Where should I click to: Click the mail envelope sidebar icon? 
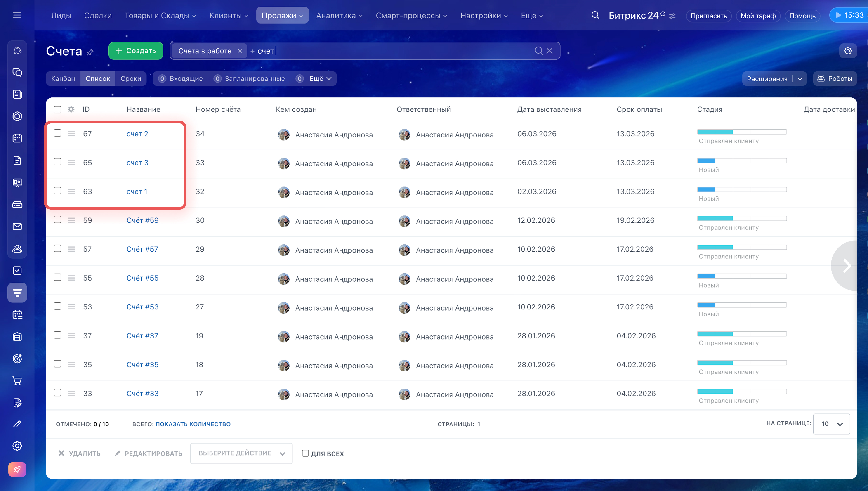coord(17,227)
